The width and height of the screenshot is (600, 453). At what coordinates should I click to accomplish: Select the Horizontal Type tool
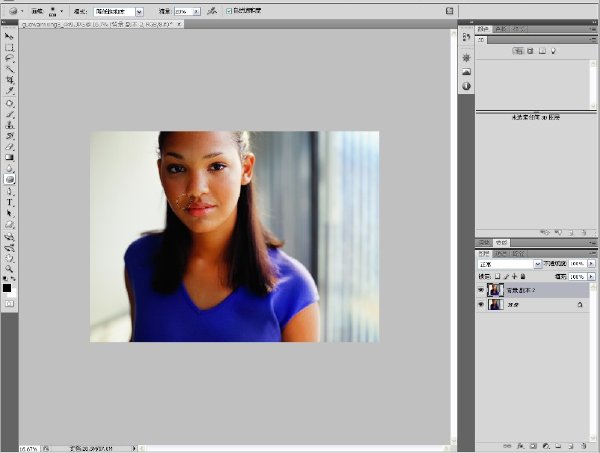9,202
